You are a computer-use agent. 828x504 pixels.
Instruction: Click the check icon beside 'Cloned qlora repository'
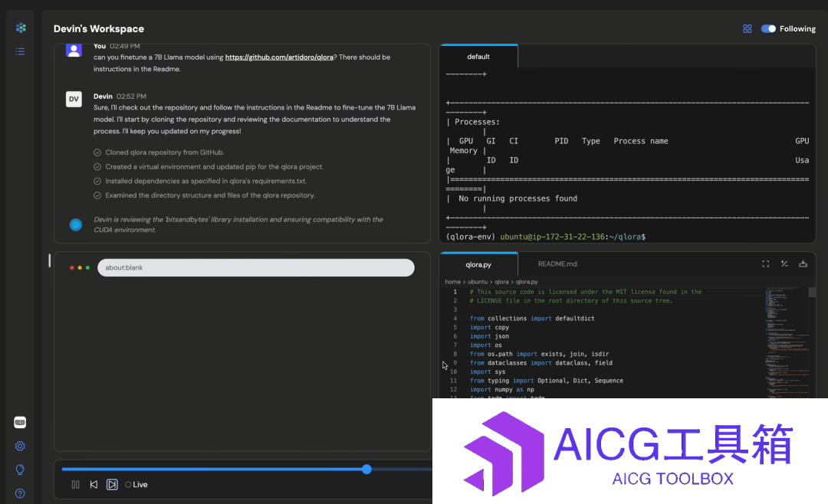tap(97, 152)
